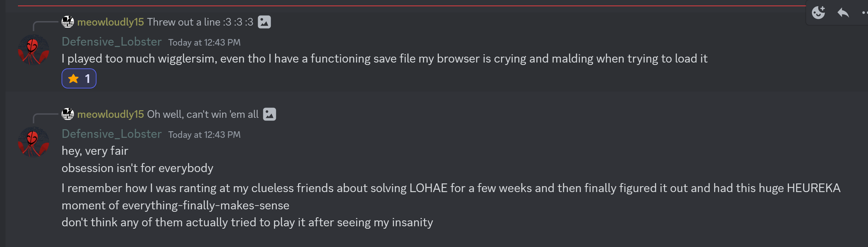Click the message starting "don't think any of them"
The image size is (868, 247).
pyautogui.click(x=247, y=222)
